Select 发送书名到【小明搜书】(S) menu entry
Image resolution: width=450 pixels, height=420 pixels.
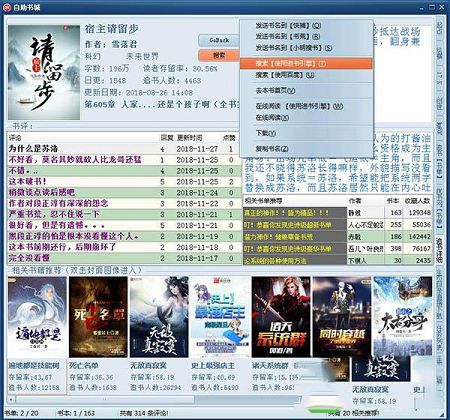[306, 48]
